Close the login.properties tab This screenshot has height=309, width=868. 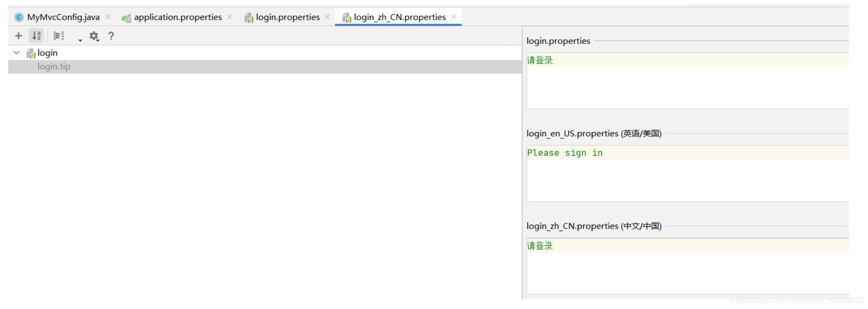pos(328,17)
